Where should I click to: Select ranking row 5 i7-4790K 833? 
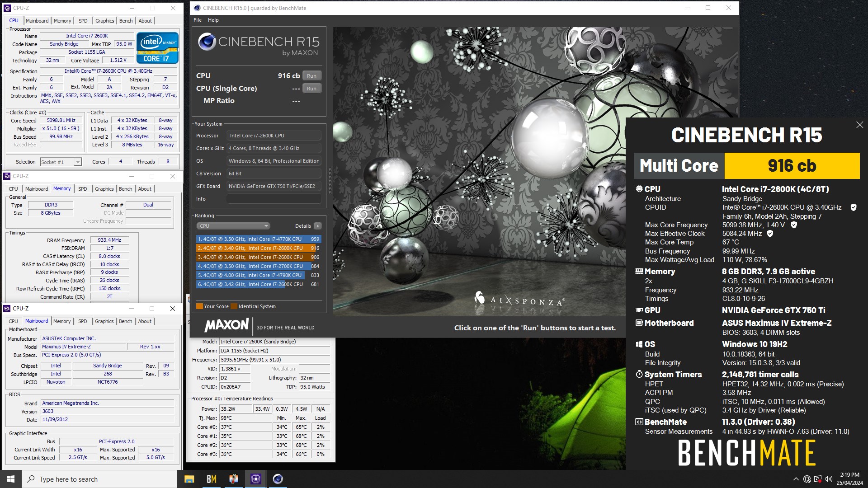coord(259,275)
